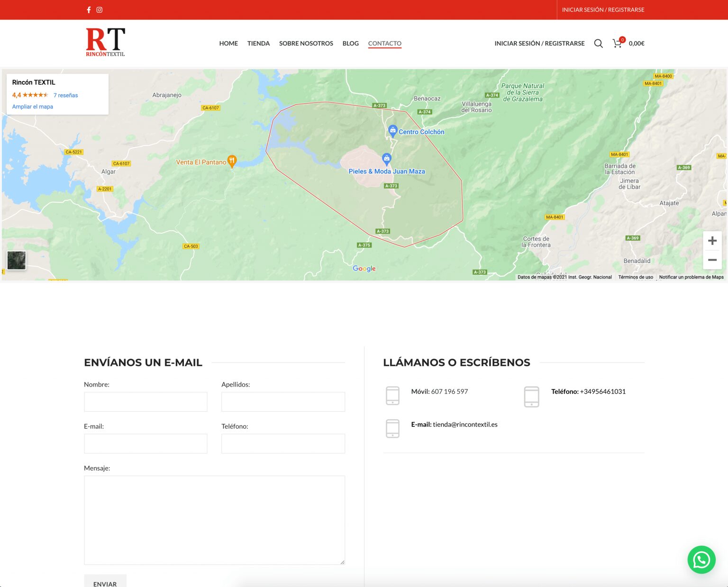Switch map to satellite view thumbnail
Screen dimensions: 728x587
pos(17,261)
